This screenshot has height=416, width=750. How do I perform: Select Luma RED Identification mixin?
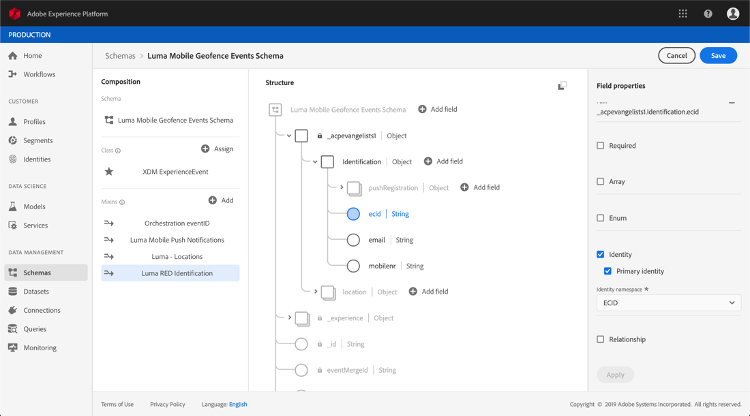pos(170,273)
